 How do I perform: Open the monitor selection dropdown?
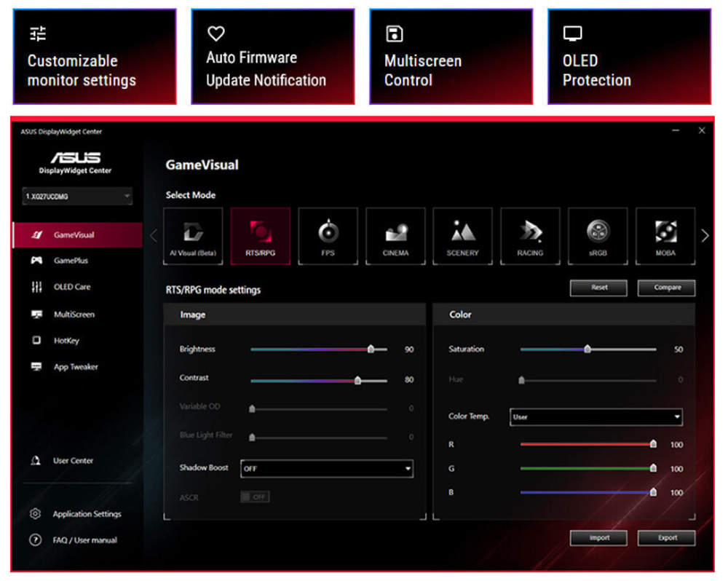coord(77,197)
